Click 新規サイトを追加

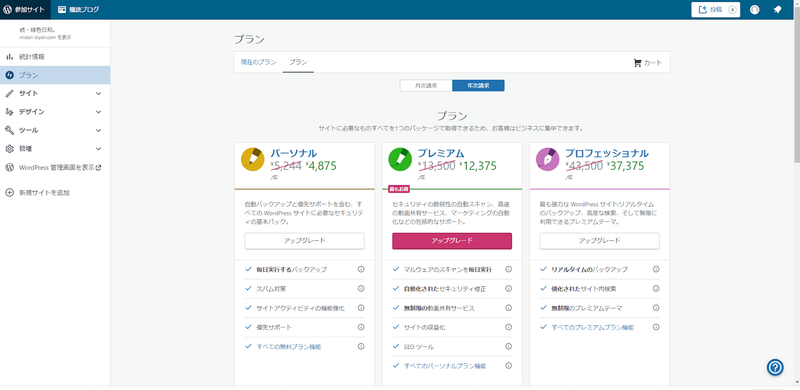click(x=44, y=192)
